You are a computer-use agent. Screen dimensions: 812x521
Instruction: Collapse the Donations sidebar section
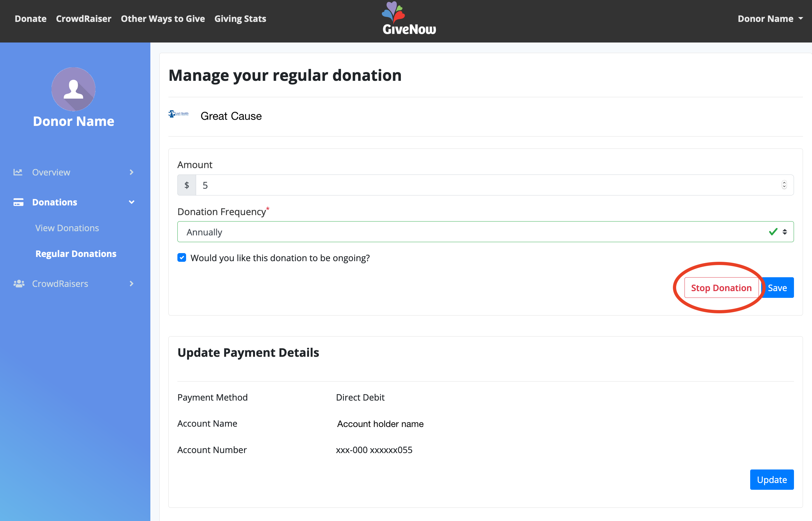point(132,202)
